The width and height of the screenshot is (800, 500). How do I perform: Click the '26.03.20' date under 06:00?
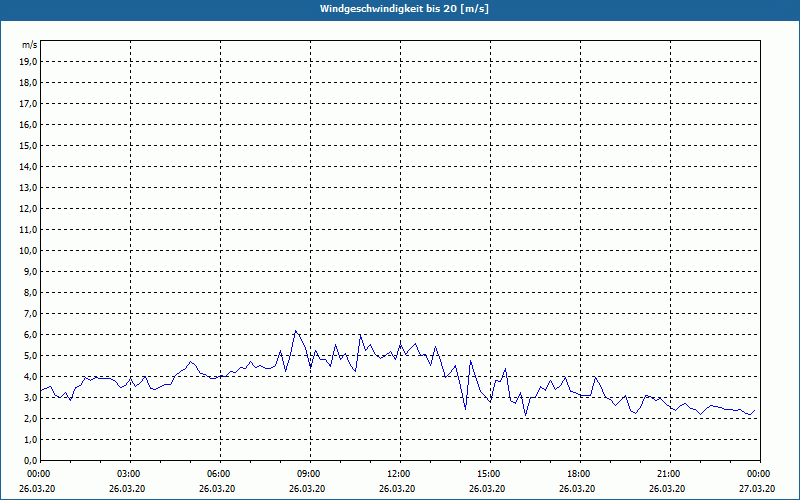click(217, 489)
